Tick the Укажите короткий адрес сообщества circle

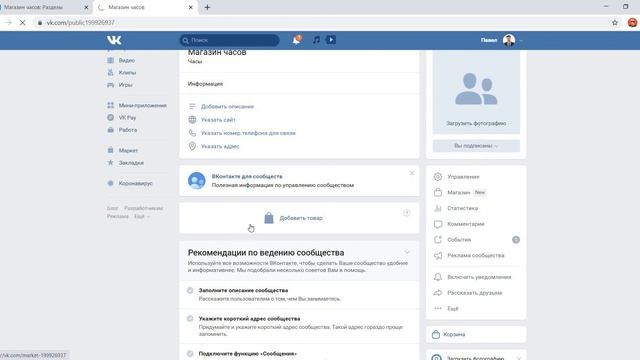(190, 319)
